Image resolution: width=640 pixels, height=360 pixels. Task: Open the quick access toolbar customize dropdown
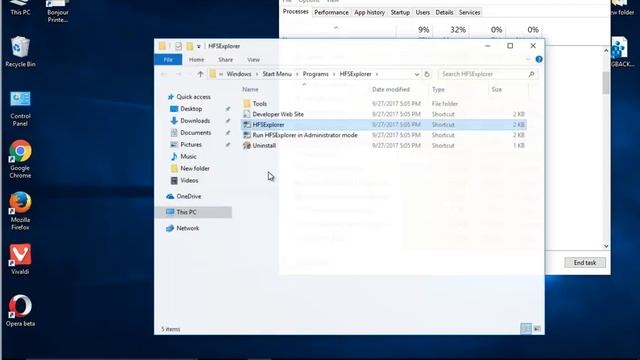pyautogui.click(x=199, y=47)
